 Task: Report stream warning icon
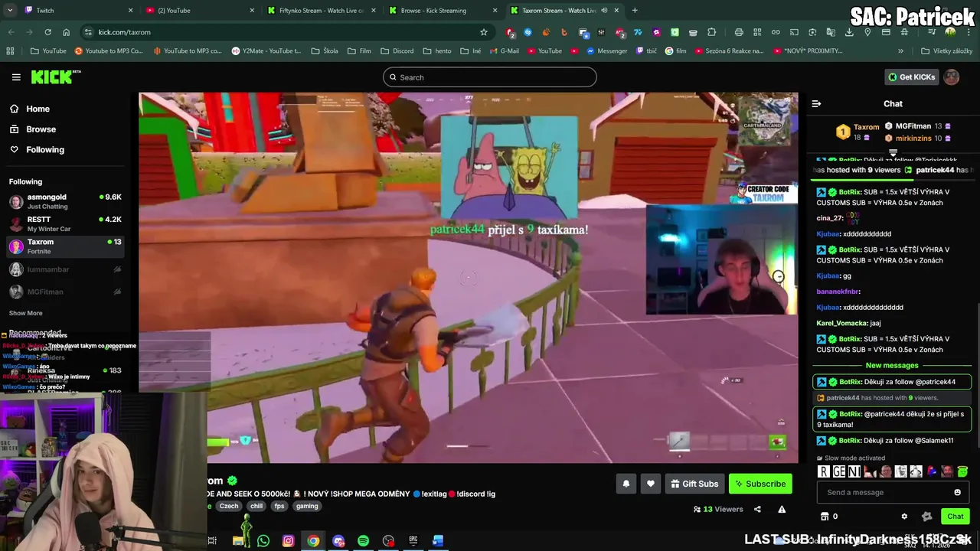[782, 509]
